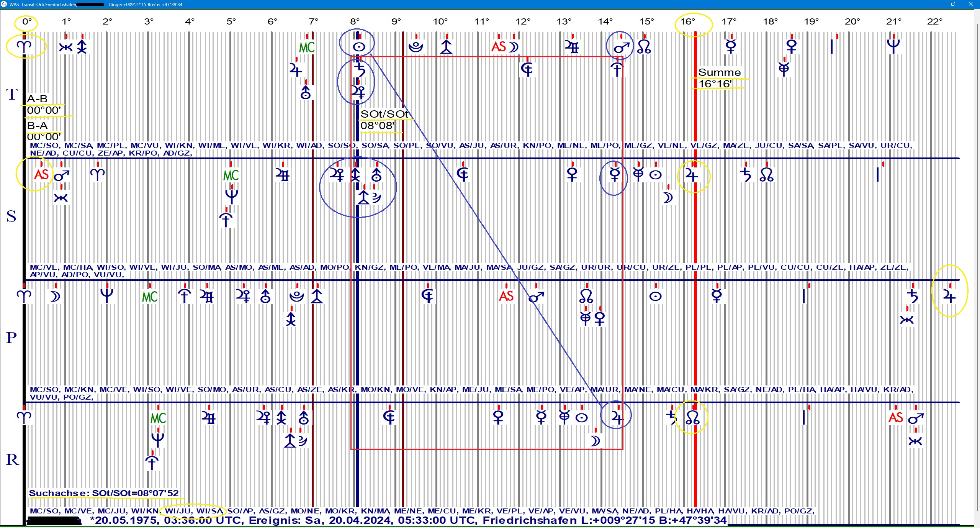
Task: Select the green MC marker in the S row
Action: 231,175
